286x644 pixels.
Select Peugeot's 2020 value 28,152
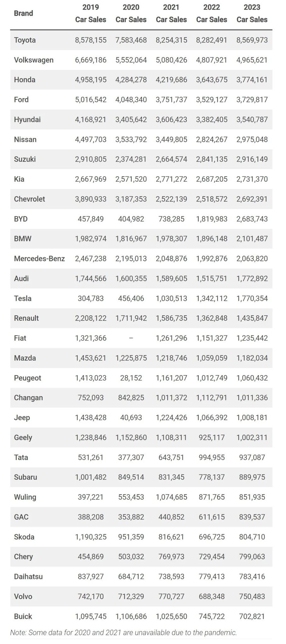click(x=131, y=378)
